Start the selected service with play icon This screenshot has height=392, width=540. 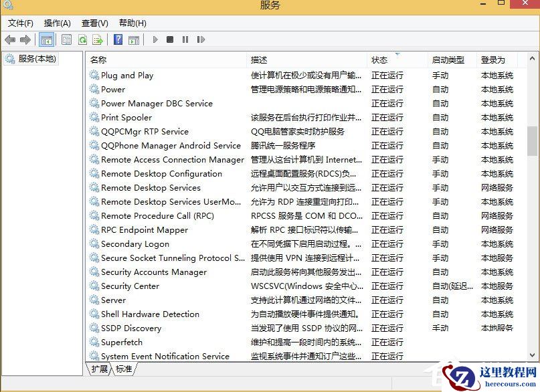(x=155, y=39)
